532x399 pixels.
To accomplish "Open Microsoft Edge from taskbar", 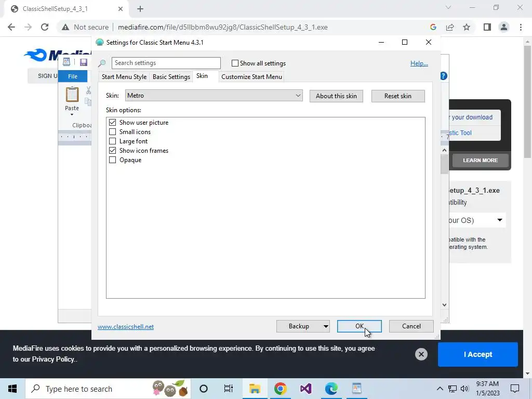I will click(331, 389).
